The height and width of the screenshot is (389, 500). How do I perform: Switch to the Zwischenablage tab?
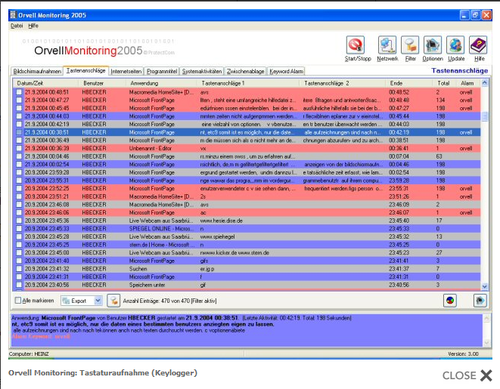click(x=245, y=71)
